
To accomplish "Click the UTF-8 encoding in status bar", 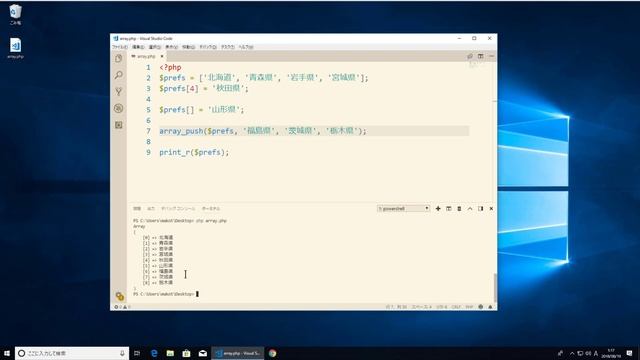I will point(441,307).
